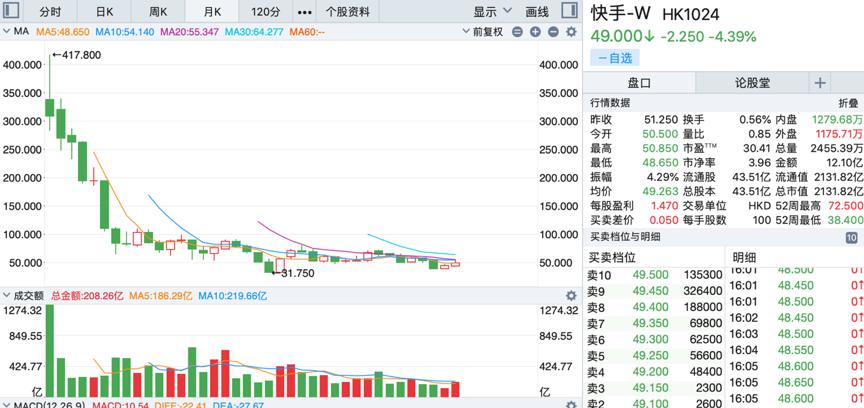
Task: Click the second minus icon beside settings gear
Action: pos(553,32)
